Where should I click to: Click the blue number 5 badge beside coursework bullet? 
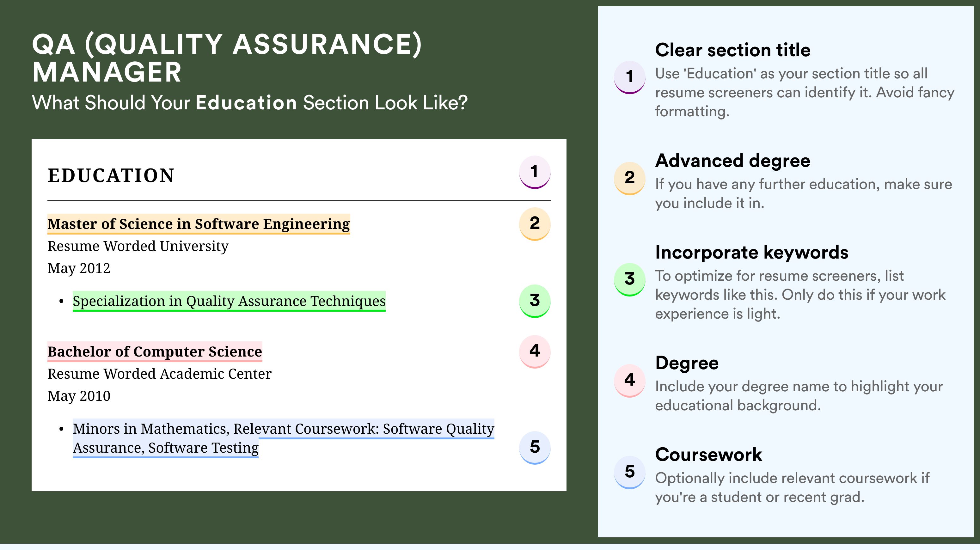(535, 447)
